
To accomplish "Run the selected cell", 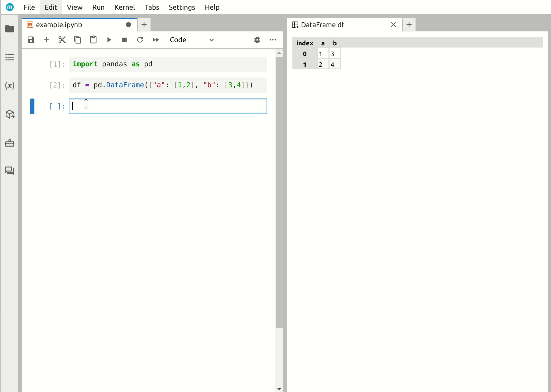I will pyautogui.click(x=109, y=40).
